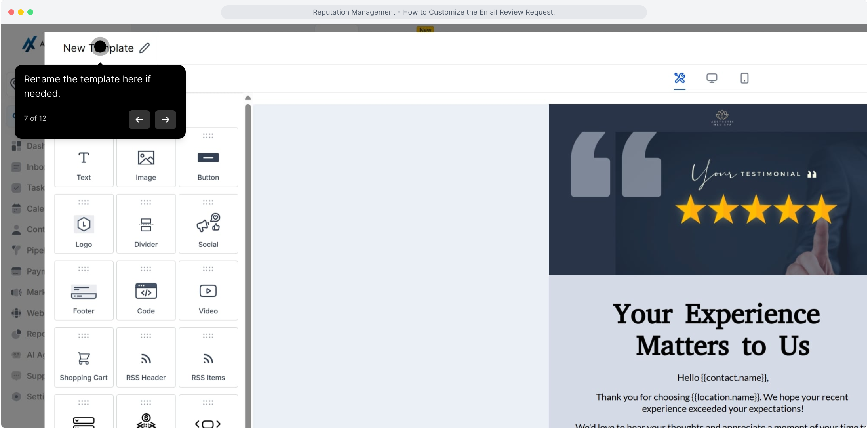Click the Logo block drag handle dots
The width and height of the screenshot is (868, 428).
click(x=84, y=202)
